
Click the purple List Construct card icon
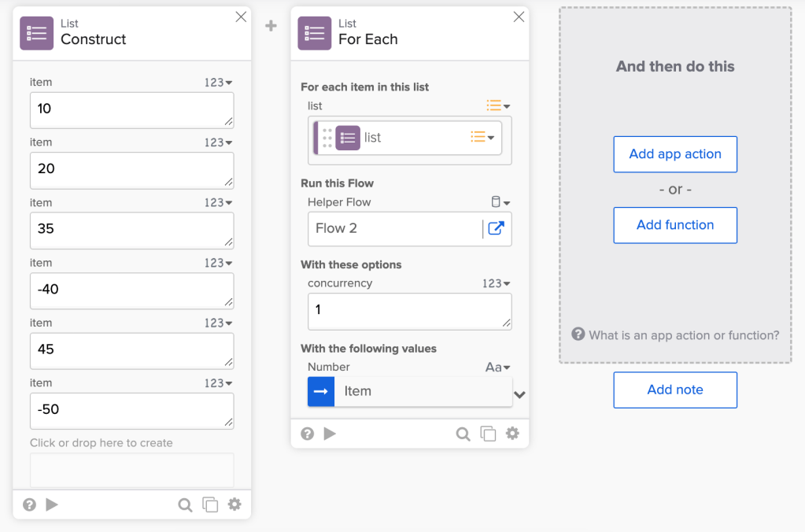pyautogui.click(x=36, y=33)
